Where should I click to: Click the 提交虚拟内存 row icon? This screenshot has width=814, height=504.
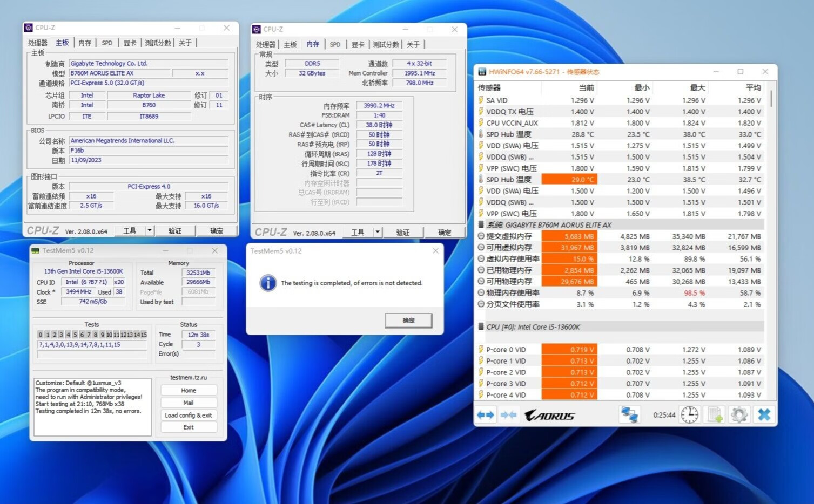[481, 236]
